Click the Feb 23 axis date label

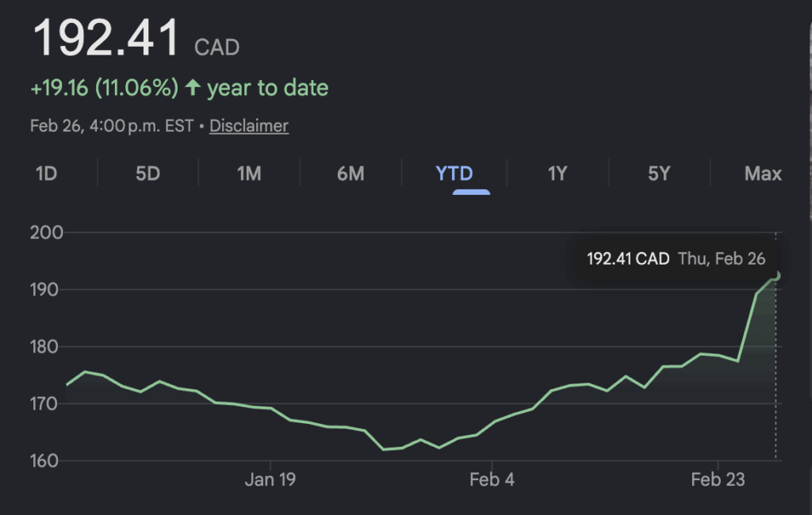coord(717,479)
